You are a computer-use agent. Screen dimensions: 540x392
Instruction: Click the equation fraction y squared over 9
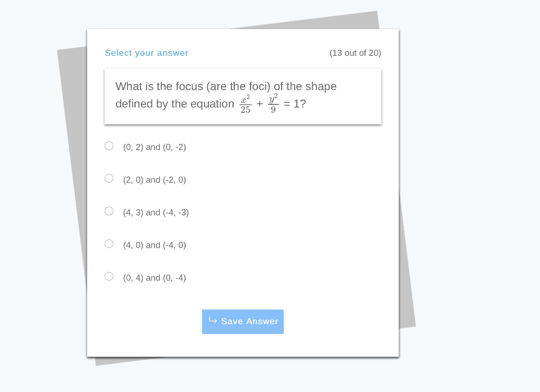(x=273, y=104)
